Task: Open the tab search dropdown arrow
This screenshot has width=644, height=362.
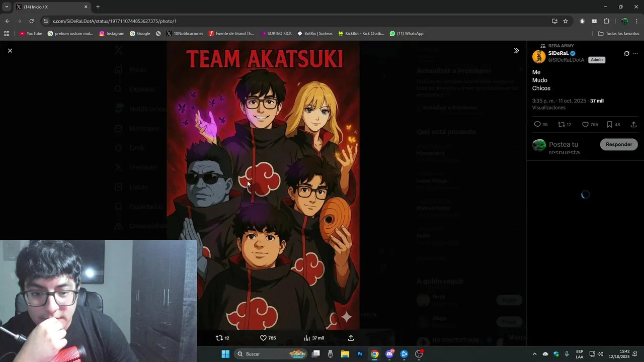Action: point(7,7)
